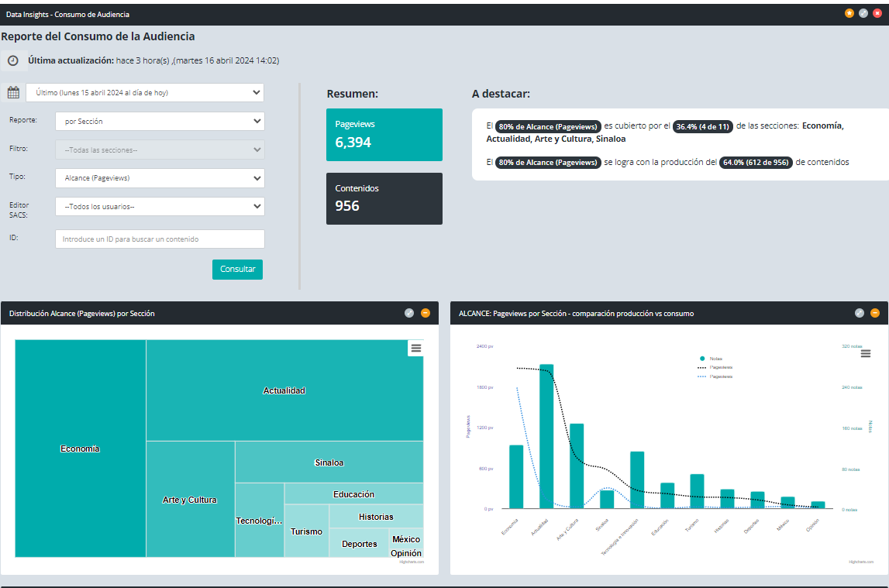This screenshot has height=588, width=889.
Task: Open the Editor SACS users dropdown
Action: [x=160, y=207]
